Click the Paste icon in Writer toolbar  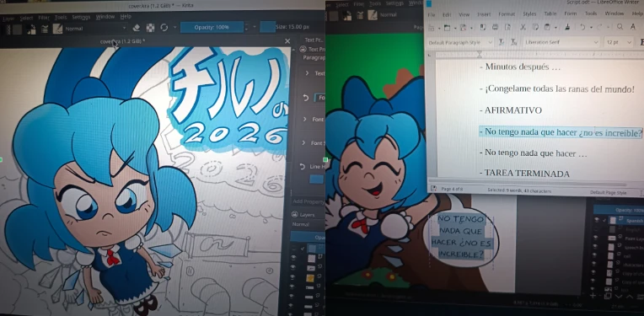547,27
